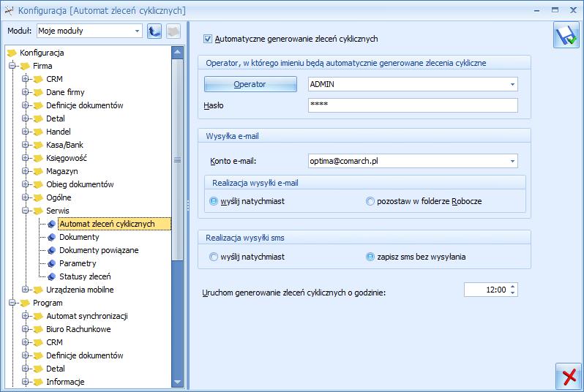
Task: Open the Konto e-mail dropdown
Action: 512,161
